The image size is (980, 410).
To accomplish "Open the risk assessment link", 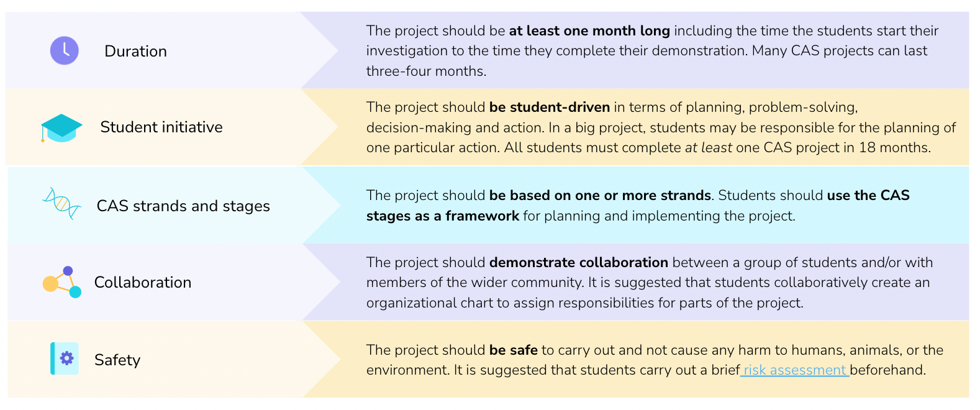I will 795,370.
